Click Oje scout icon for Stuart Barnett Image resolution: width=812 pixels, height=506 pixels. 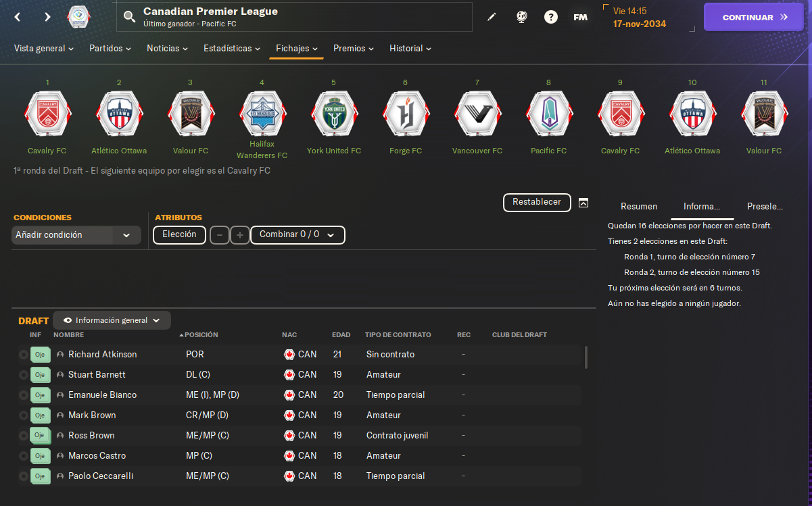(x=40, y=374)
